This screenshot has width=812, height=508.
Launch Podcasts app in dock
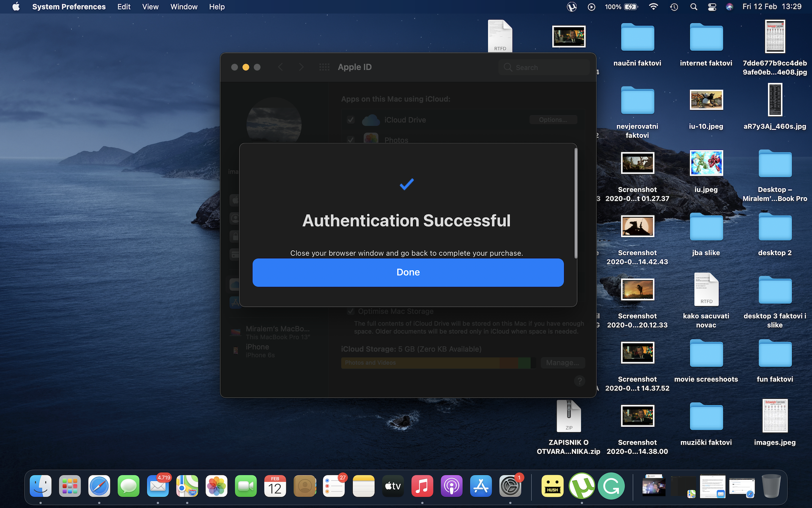coord(451,486)
